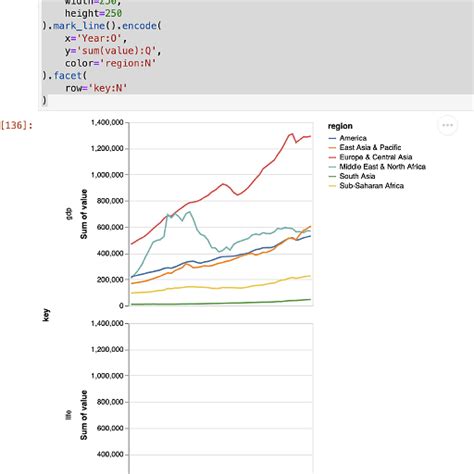Click the 'Sub-Saharan Africa' legend label

(371, 186)
